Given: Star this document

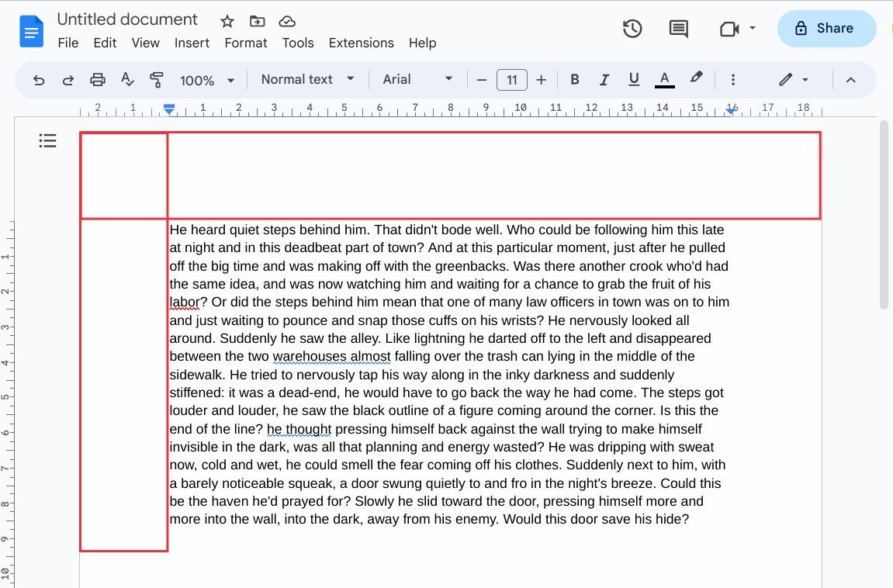Looking at the screenshot, I should [226, 21].
